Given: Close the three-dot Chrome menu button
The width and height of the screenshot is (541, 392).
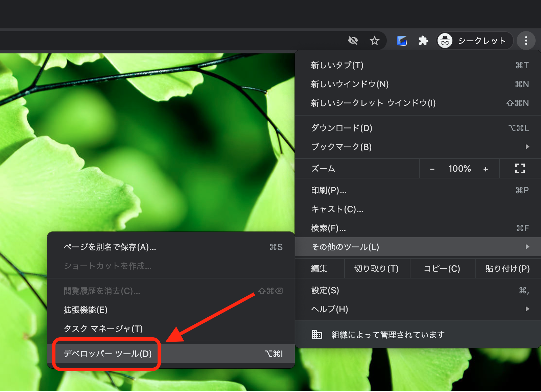Looking at the screenshot, I should click(526, 41).
